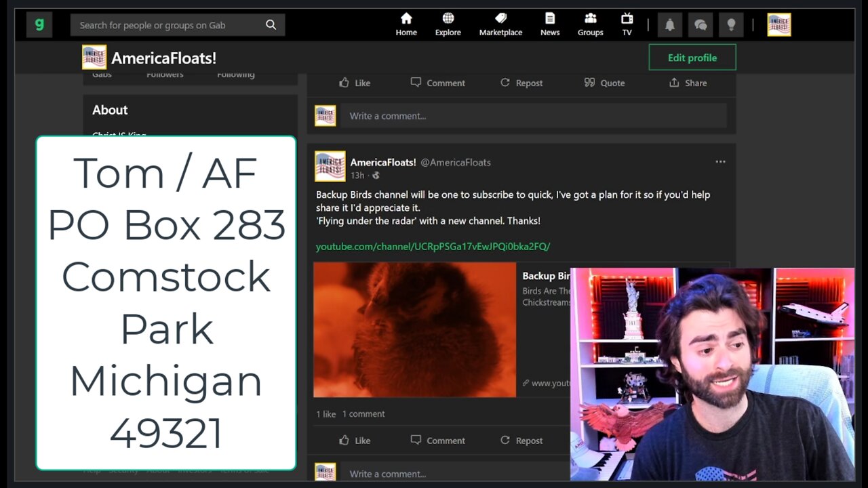
Task: Share the upper post
Action: [688, 83]
